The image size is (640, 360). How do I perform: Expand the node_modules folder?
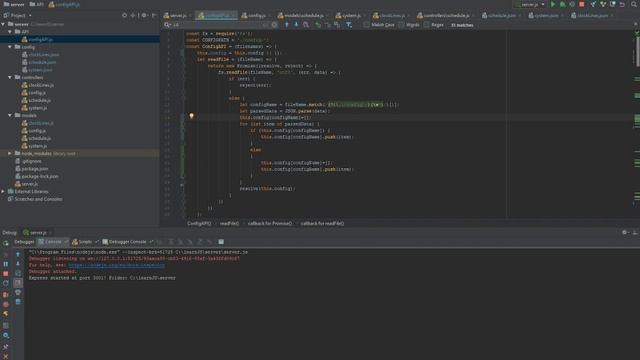point(10,153)
